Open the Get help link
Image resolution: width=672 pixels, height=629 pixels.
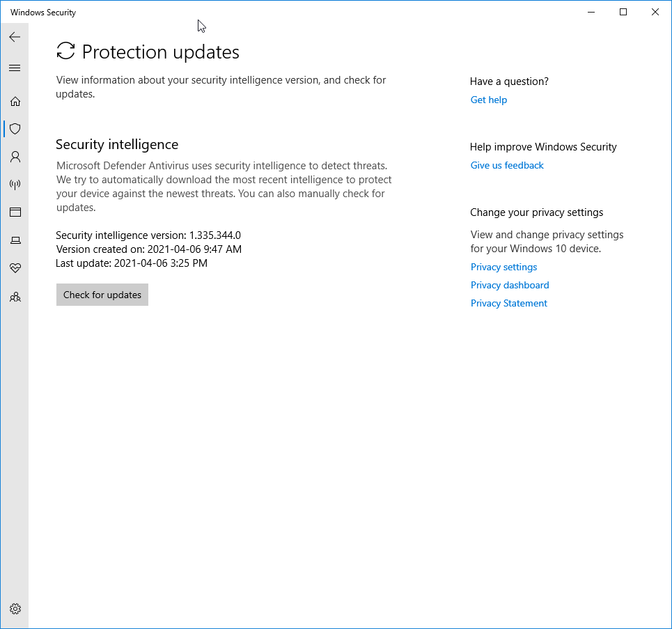pos(489,100)
